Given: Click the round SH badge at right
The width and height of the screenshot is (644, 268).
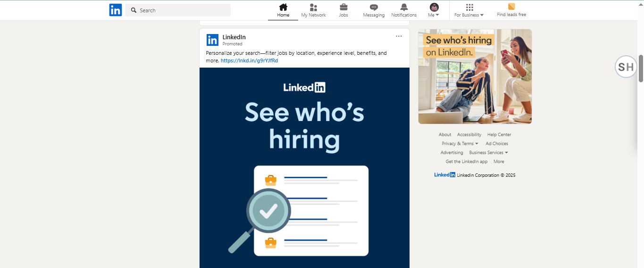Looking at the screenshot, I should 626,67.
